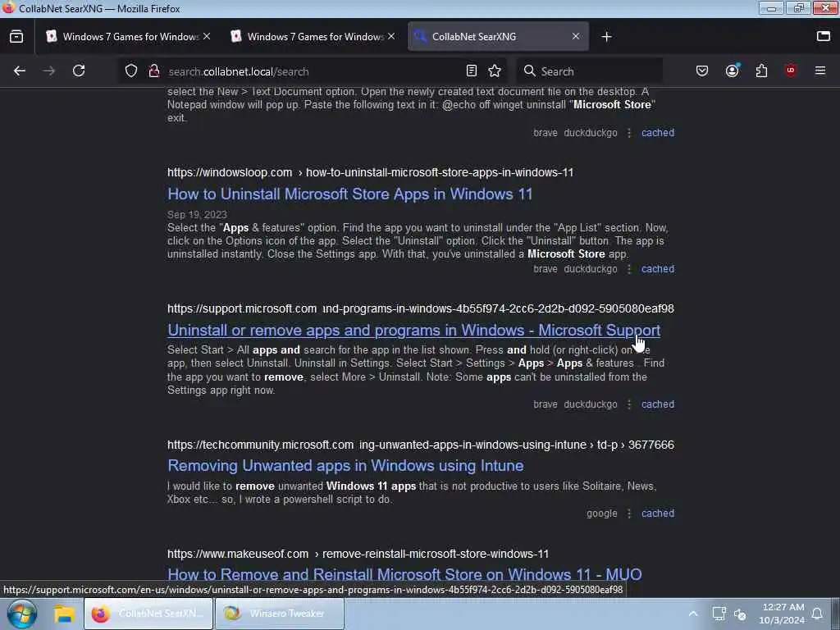Open cached link for the windowsloop.com result
The width and height of the screenshot is (840, 630).
tap(658, 269)
